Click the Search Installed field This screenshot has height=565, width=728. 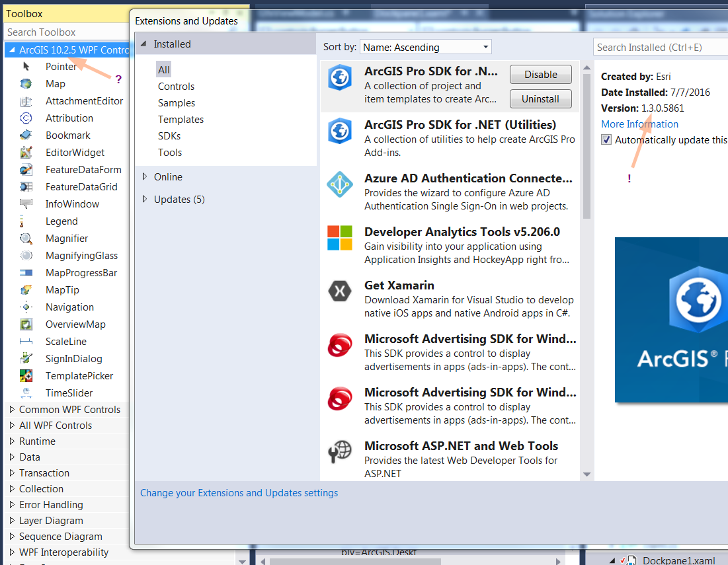660,47
